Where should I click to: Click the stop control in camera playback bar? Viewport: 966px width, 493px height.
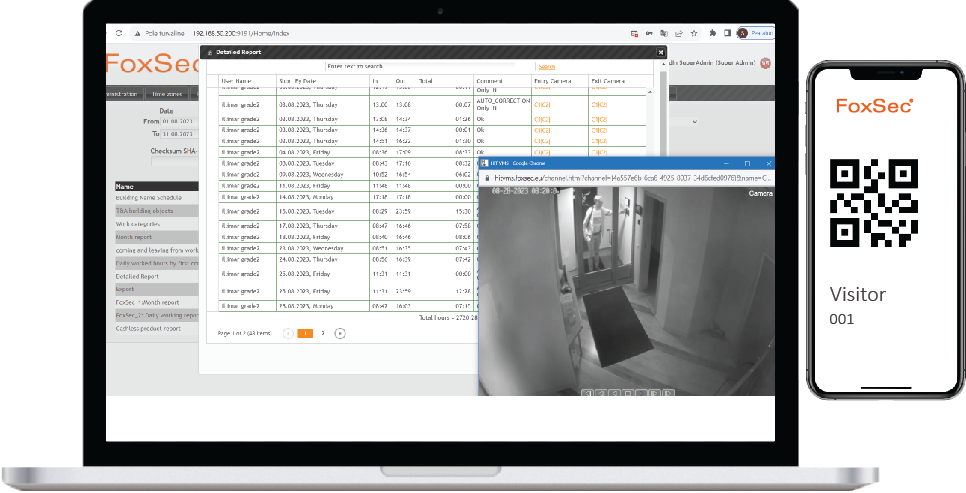[628, 393]
